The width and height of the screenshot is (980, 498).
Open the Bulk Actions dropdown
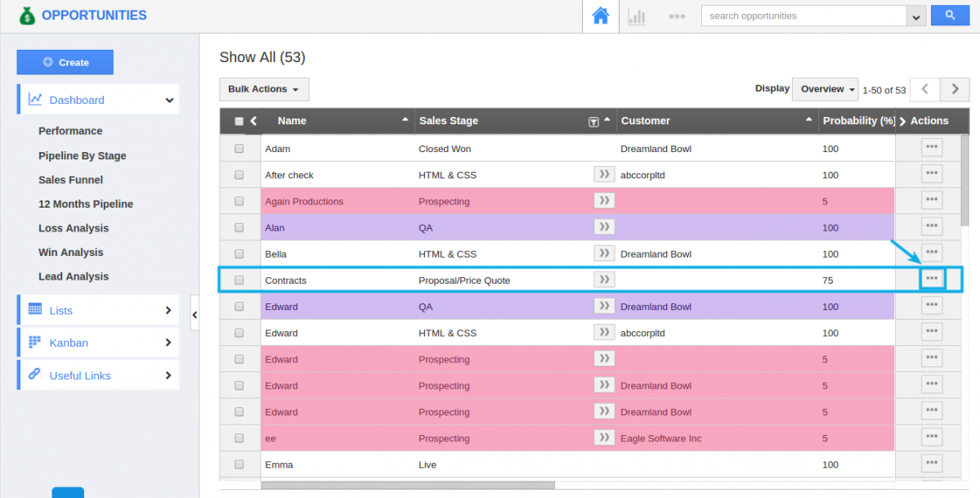click(263, 89)
